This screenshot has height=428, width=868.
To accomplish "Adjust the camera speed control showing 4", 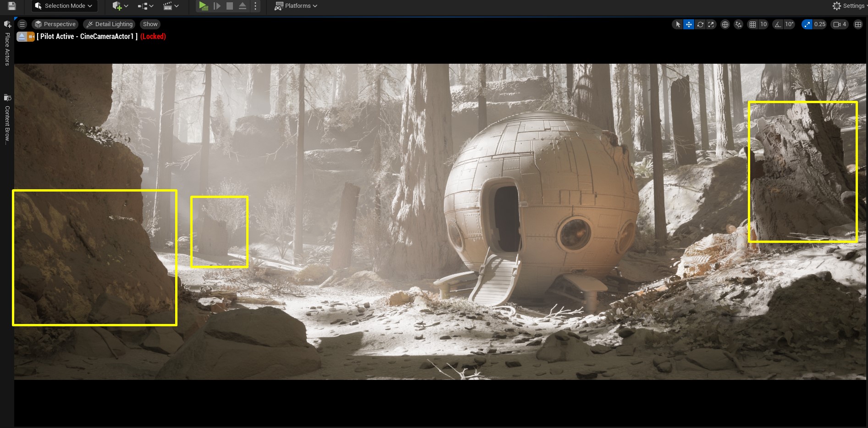I will pyautogui.click(x=840, y=24).
